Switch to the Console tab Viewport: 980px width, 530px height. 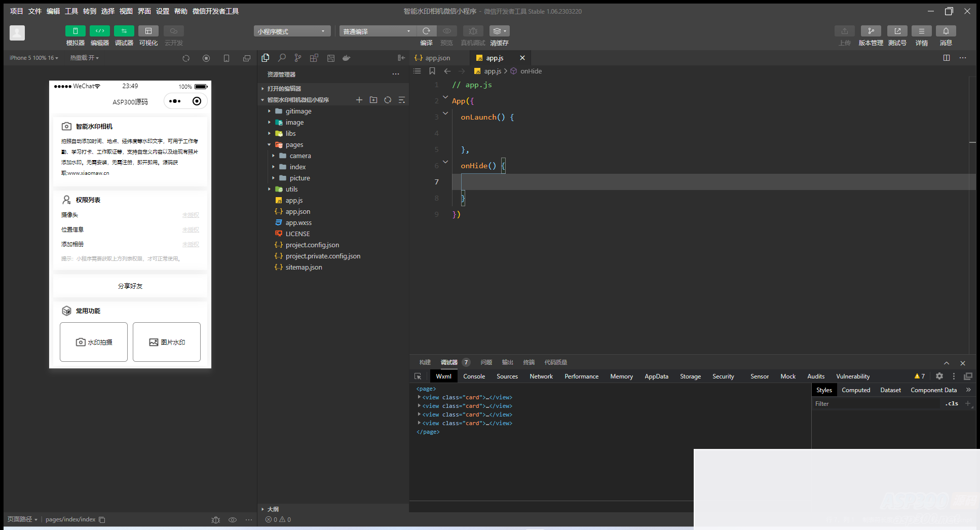click(x=474, y=376)
